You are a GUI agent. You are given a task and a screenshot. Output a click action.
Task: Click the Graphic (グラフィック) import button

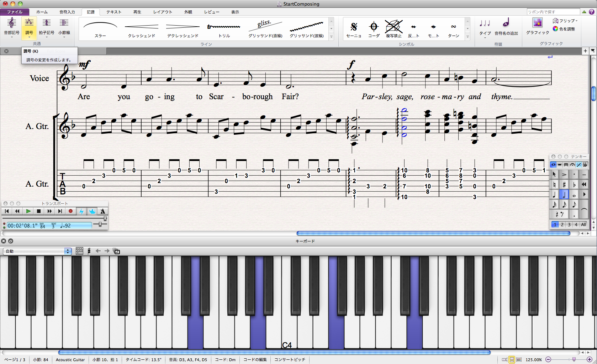click(538, 27)
